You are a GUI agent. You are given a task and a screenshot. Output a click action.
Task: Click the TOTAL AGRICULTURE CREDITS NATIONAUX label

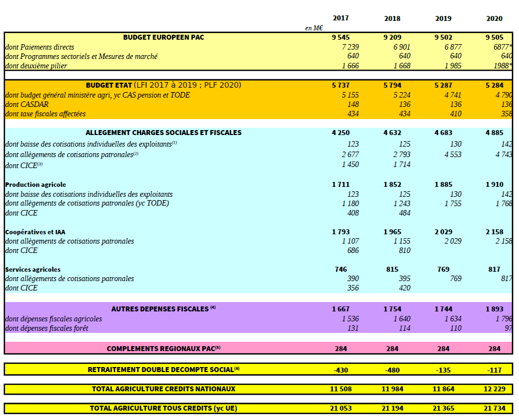click(164, 389)
